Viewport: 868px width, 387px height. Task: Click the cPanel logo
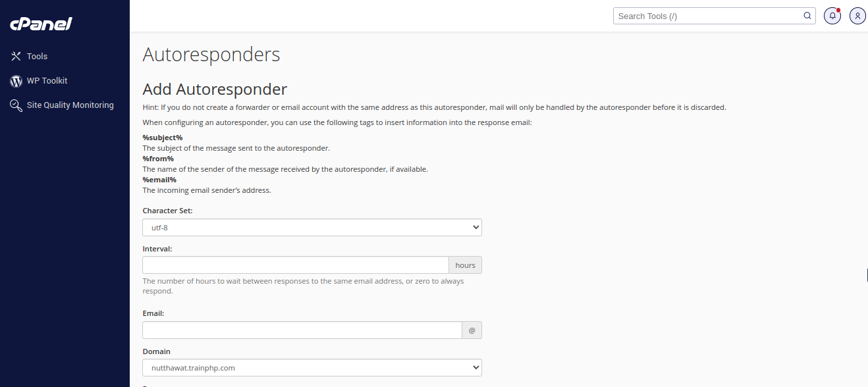[41, 24]
